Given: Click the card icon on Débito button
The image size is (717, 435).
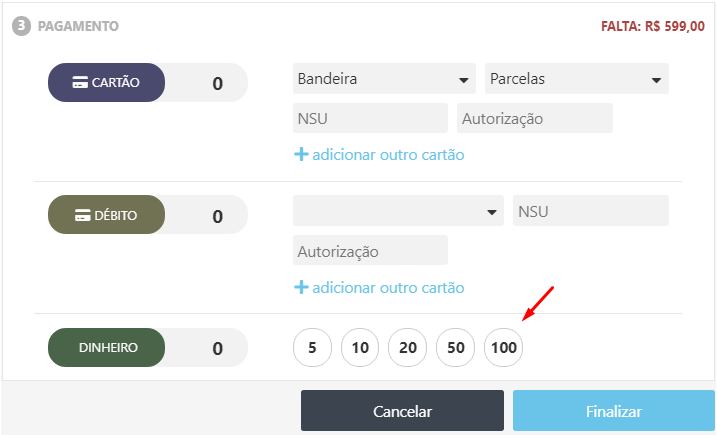Looking at the screenshot, I should click(x=83, y=215).
